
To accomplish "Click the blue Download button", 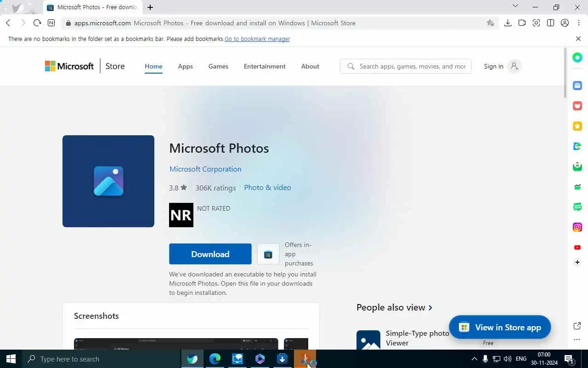I will click(210, 254).
